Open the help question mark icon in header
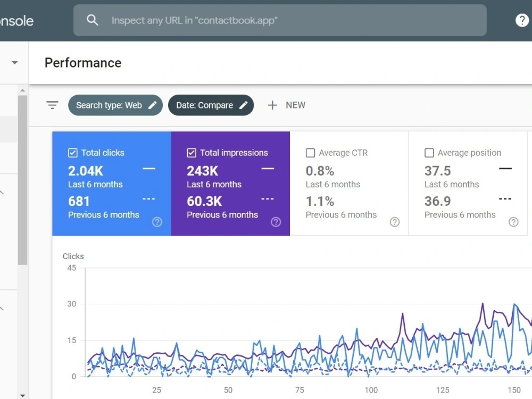The width and height of the screenshot is (532, 399). point(522,20)
